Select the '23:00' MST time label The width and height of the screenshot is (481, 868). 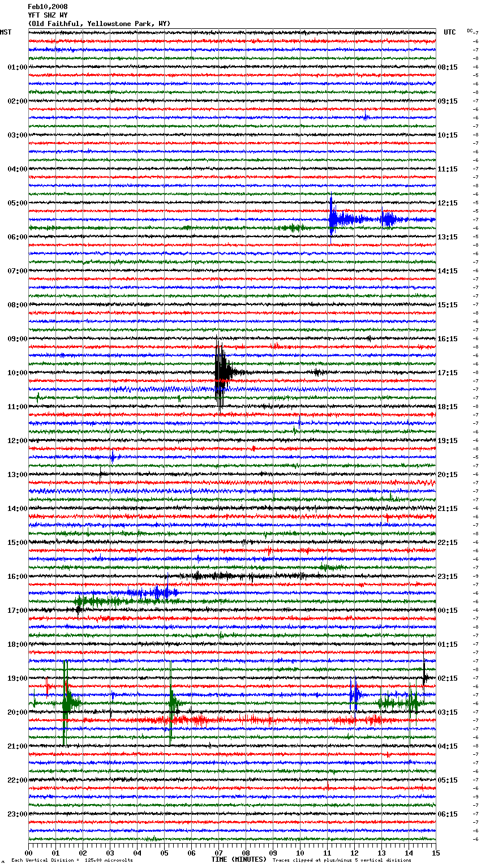pos(18,814)
